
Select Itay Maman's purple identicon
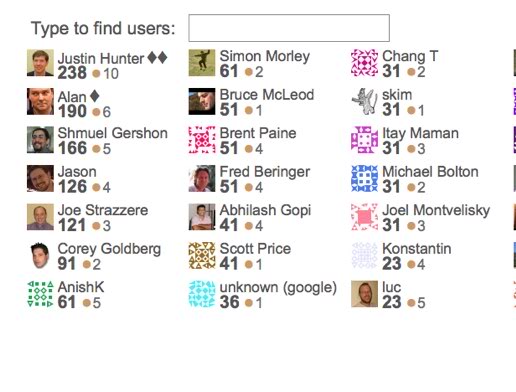point(365,140)
